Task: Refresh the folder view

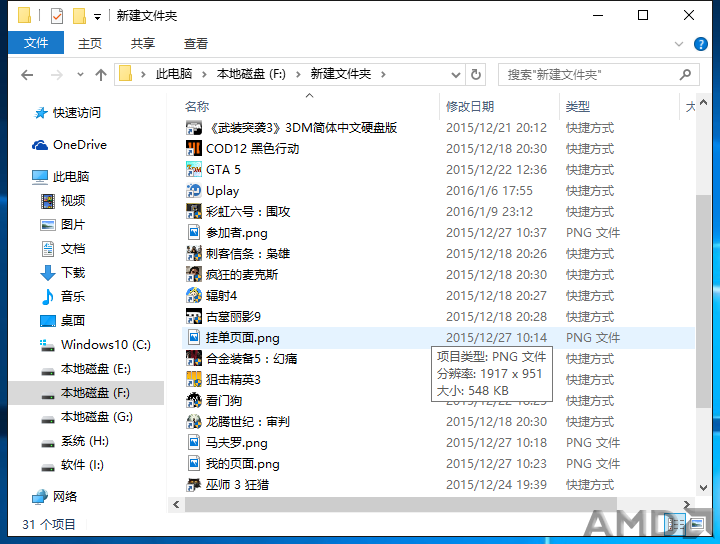Action: [x=476, y=74]
